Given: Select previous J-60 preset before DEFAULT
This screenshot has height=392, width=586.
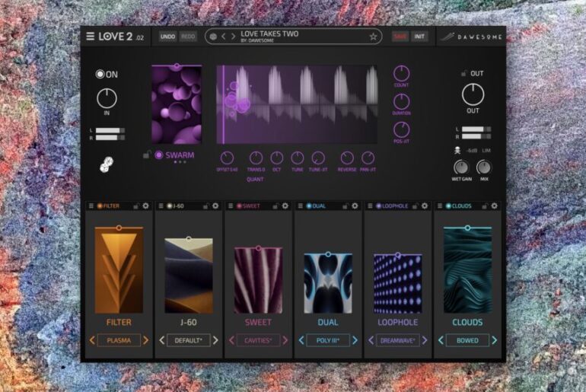Looking at the screenshot, I should 162,340.
